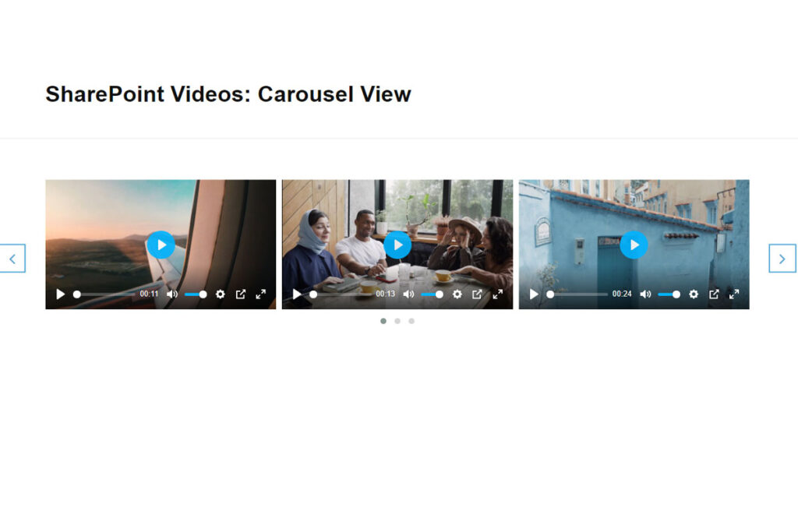Open settings gear on the cafe video
798x532 pixels.
(x=457, y=294)
